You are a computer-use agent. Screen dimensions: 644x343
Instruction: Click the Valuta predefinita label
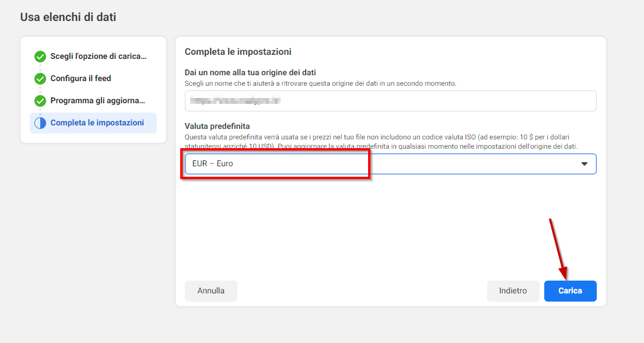[217, 126]
